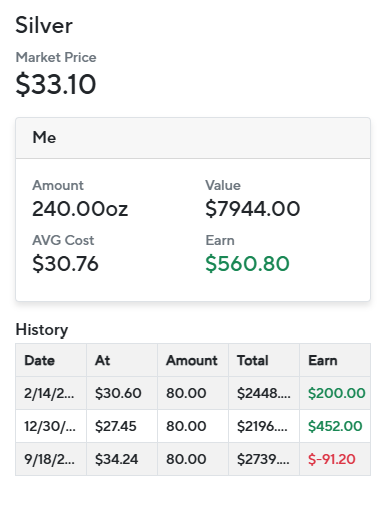Click the Silver page title
This screenshot has width=383, height=505.
point(44,25)
